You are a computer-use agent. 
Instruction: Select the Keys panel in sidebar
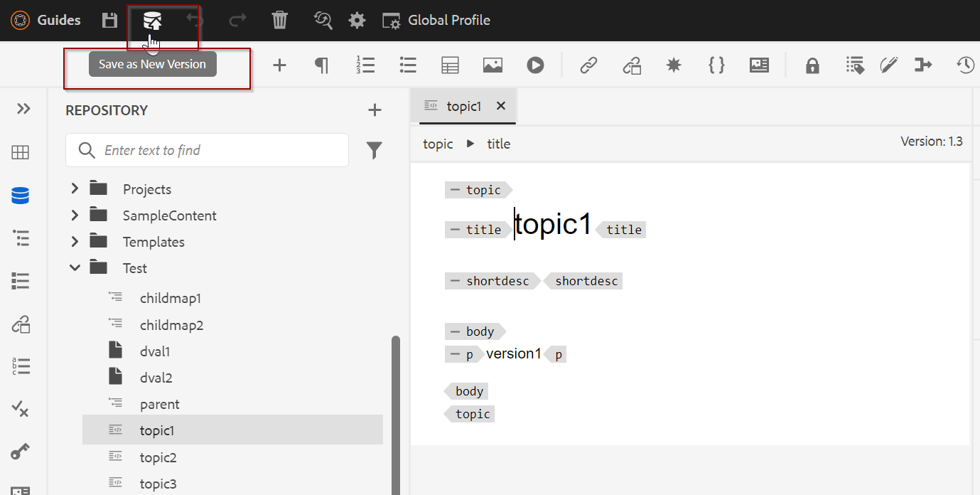click(x=20, y=451)
